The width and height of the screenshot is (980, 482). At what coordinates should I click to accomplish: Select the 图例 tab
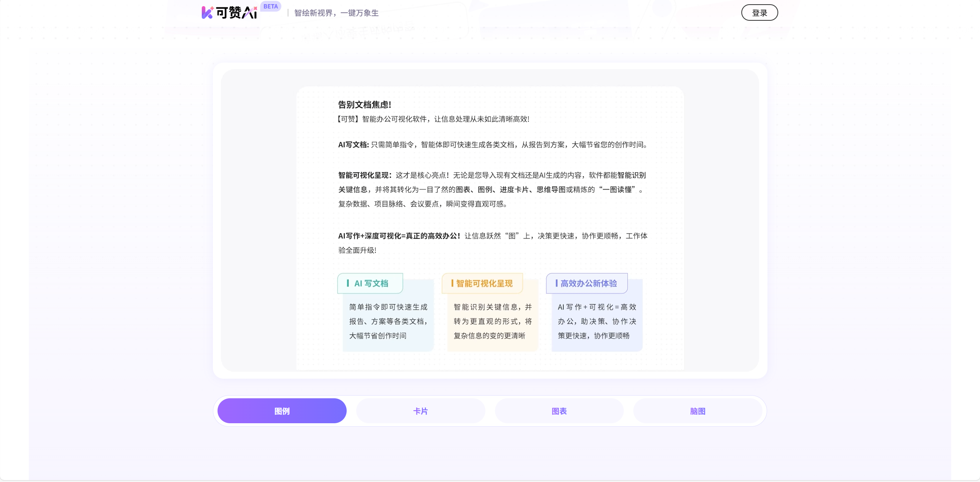282,411
